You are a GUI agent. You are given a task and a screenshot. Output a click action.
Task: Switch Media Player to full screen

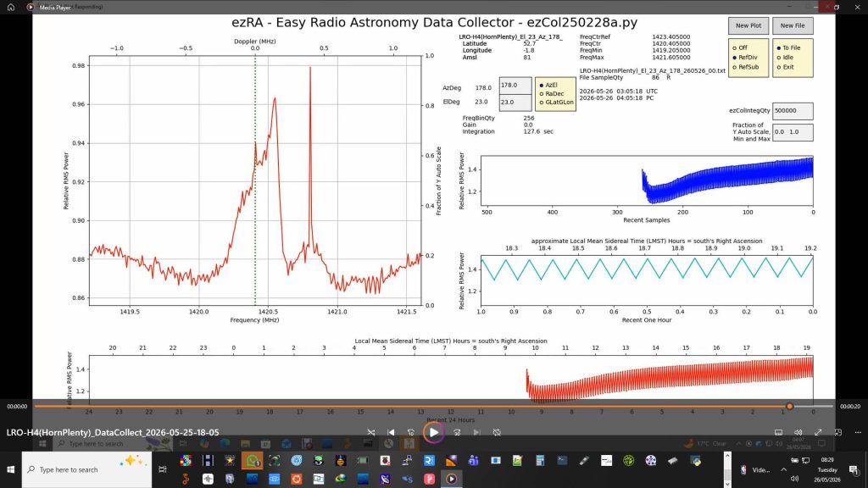coord(818,432)
